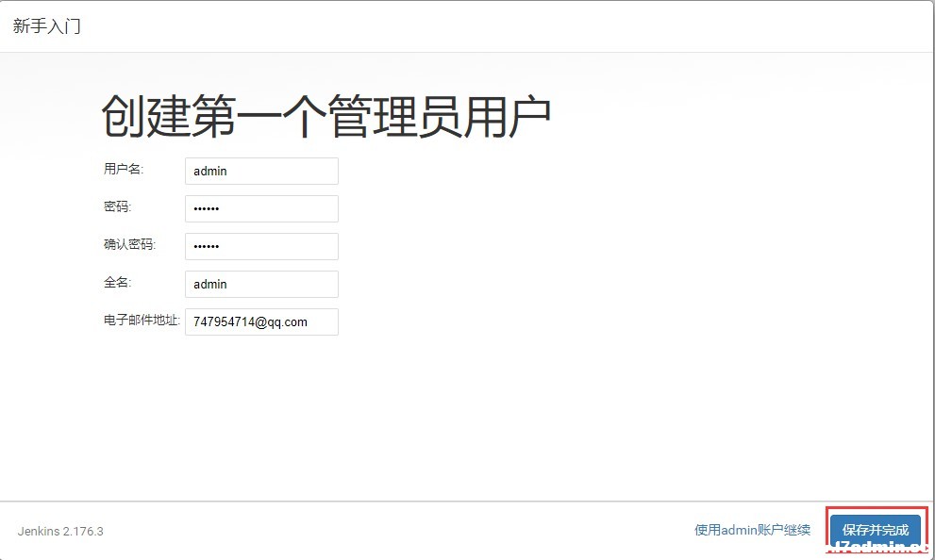Click the 用户名 label
935x560 pixels.
[x=124, y=169]
